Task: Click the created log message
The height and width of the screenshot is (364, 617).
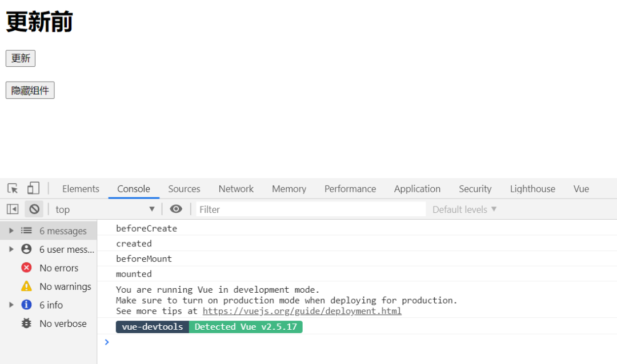Action: [x=134, y=243]
